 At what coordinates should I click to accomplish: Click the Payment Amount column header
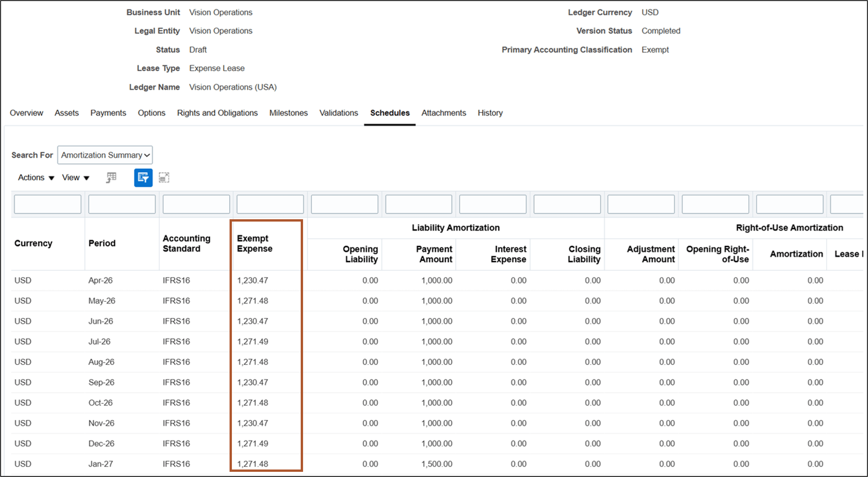[434, 254]
